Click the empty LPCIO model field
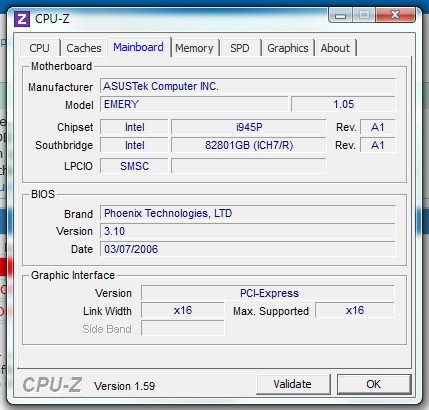 (249, 166)
